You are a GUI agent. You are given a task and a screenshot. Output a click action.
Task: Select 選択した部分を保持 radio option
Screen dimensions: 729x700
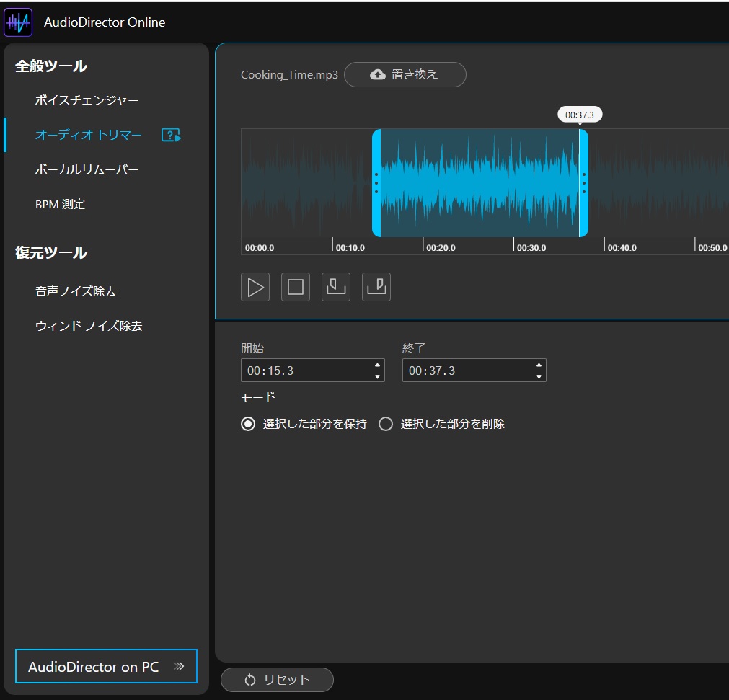pyautogui.click(x=248, y=424)
